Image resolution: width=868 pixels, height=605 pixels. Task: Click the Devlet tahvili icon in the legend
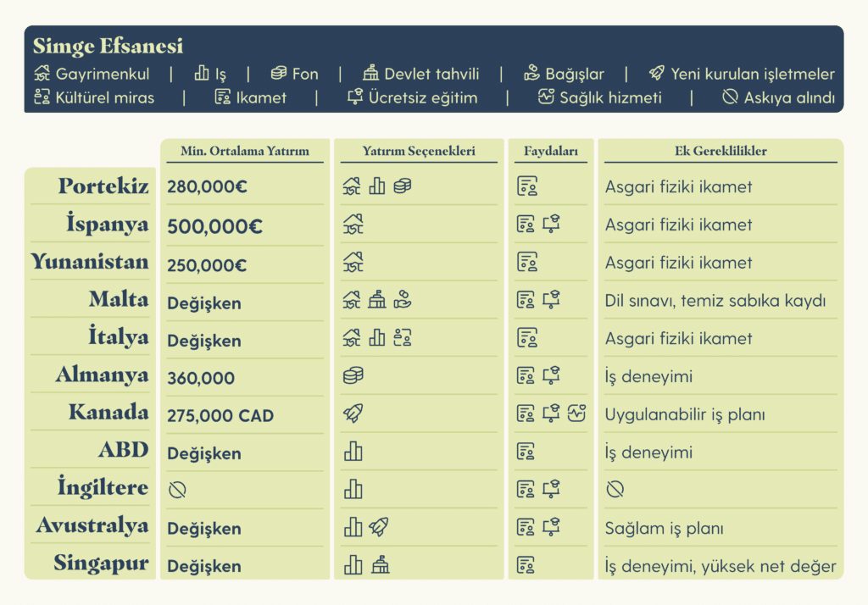[x=370, y=74]
